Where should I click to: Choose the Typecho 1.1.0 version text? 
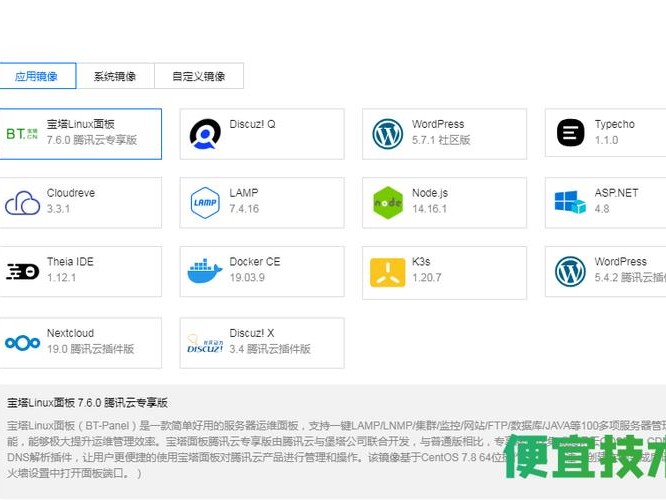[x=606, y=140]
